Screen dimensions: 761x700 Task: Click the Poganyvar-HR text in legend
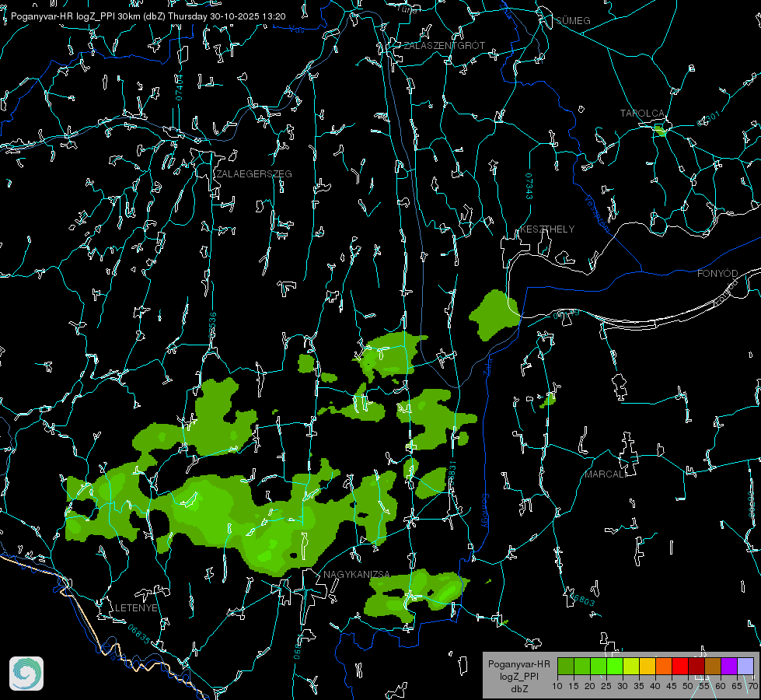[518, 663]
